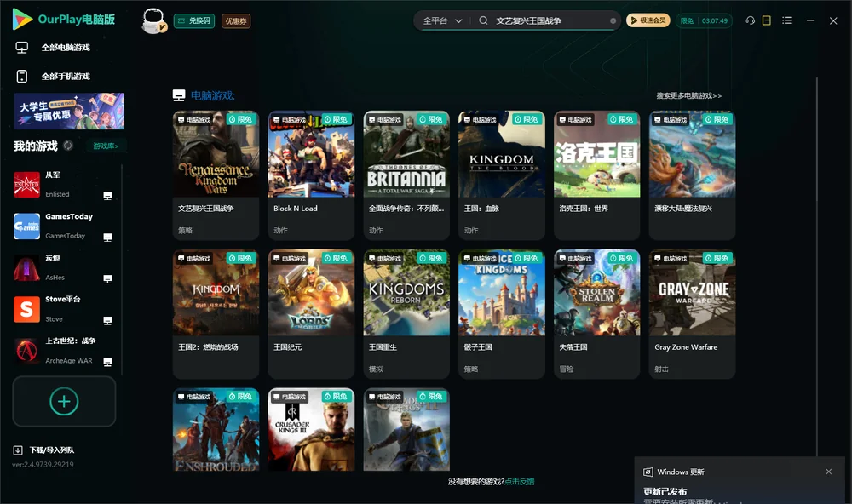This screenshot has height=504, width=852.
Task: Click the PC icon on the AsHes row
Action: (107, 279)
